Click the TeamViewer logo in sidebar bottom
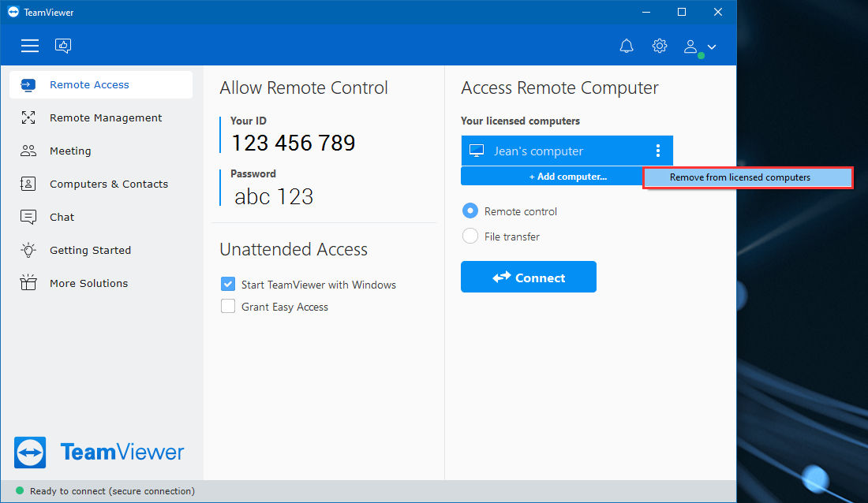Viewport: 868px width, 503px height. (x=99, y=452)
